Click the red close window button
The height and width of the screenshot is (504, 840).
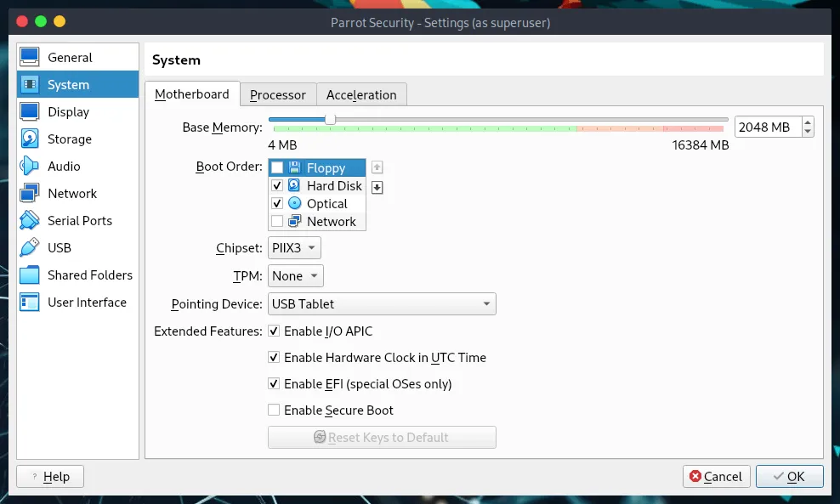tap(22, 21)
